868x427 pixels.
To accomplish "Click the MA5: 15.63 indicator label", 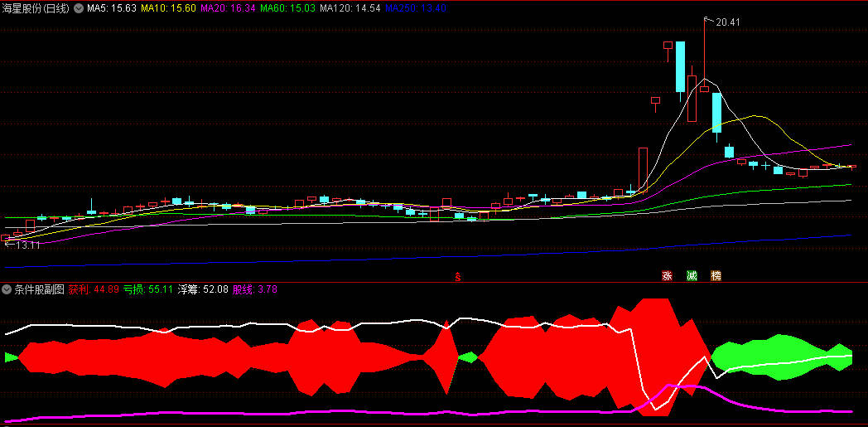I will (111, 8).
